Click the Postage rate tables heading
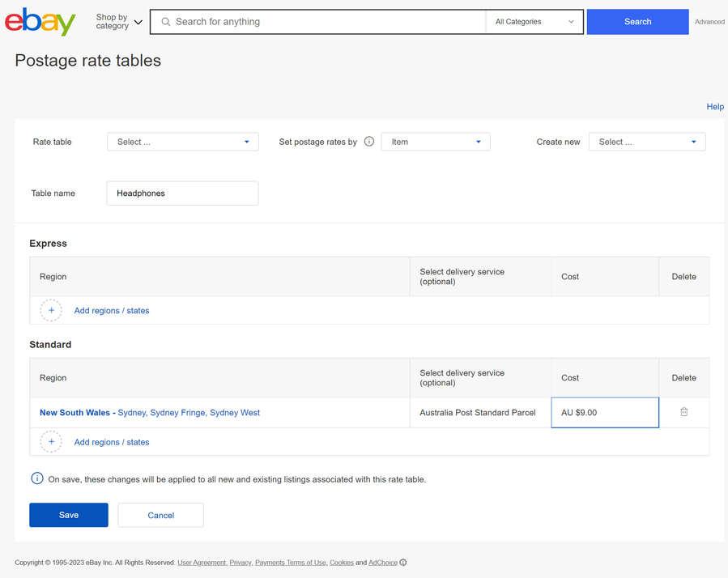The width and height of the screenshot is (728, 578). coord(87,61)
